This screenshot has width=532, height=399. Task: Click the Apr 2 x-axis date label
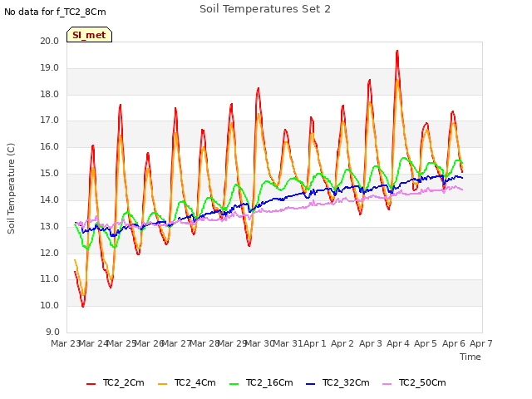click(342, 343)
